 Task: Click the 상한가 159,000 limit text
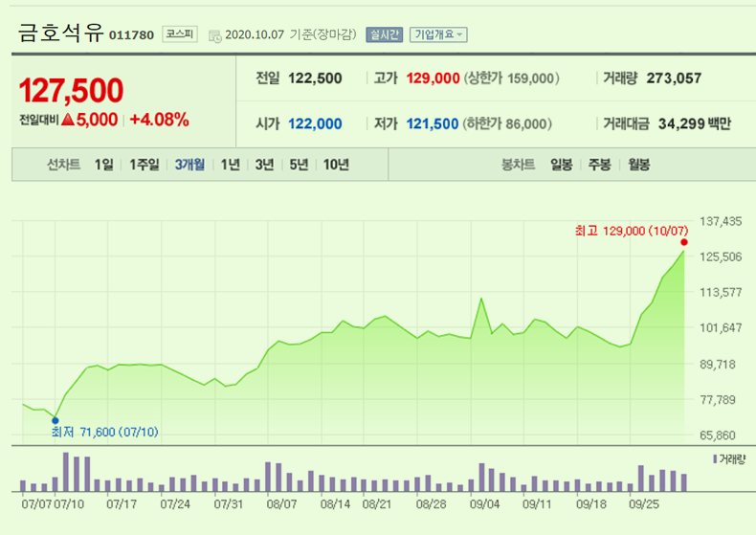tap(512, 78)
